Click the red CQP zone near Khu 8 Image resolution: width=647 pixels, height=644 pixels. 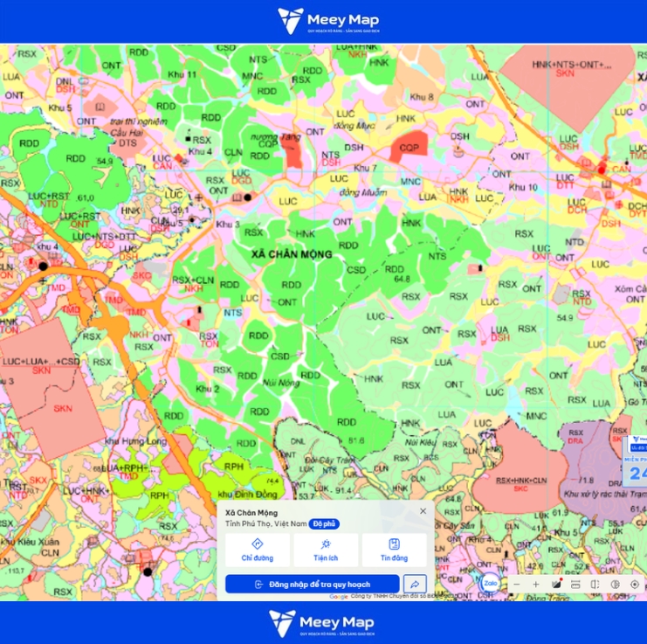coord(409,148)
